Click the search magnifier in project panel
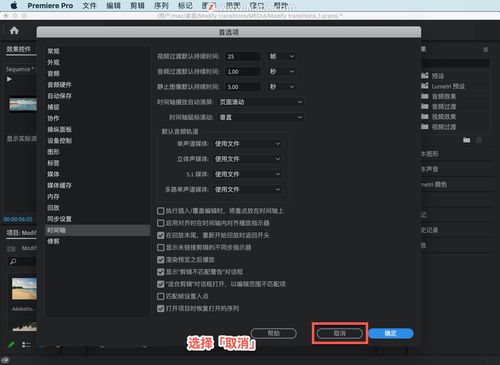The width and height of the screenshot is (500, 365). 13,261
